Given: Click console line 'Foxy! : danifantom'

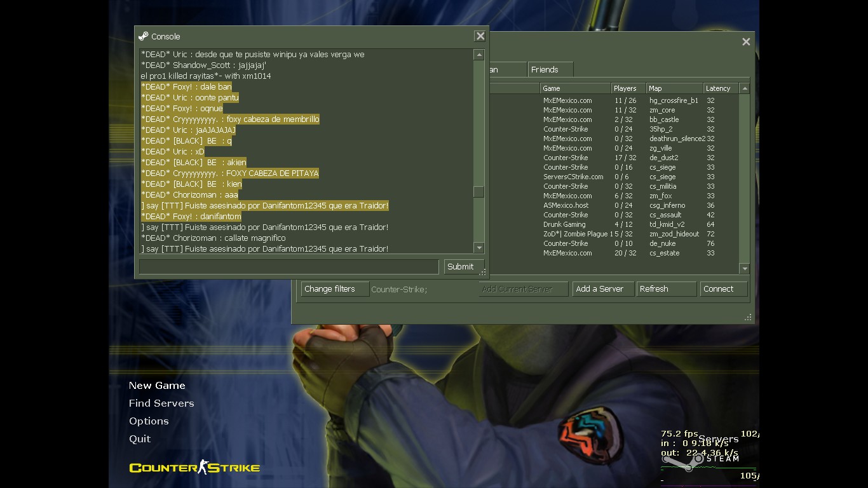Looking at the screenshot, I should click(x=191, y=217).
